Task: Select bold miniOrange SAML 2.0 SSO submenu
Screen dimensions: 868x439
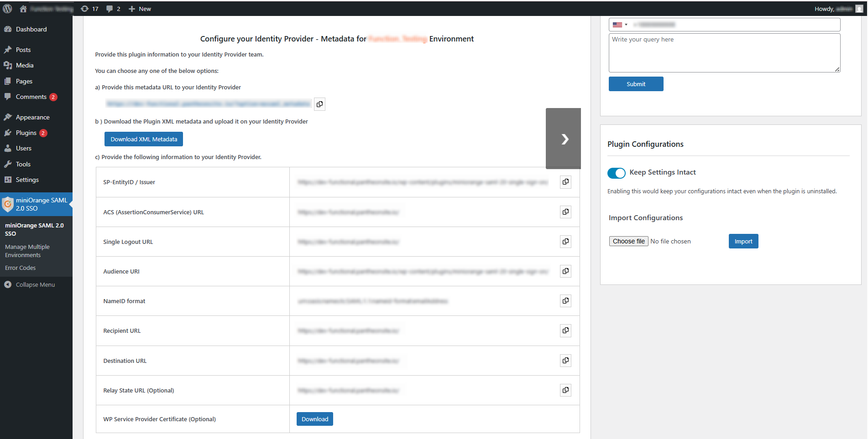Action: pos(34,229)
